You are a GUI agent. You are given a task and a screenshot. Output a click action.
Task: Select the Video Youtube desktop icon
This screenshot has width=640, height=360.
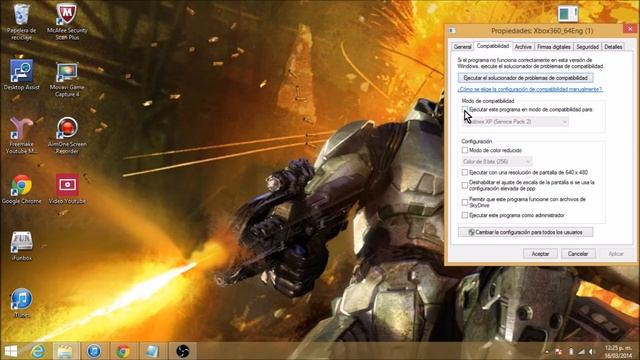click(67, 189)
